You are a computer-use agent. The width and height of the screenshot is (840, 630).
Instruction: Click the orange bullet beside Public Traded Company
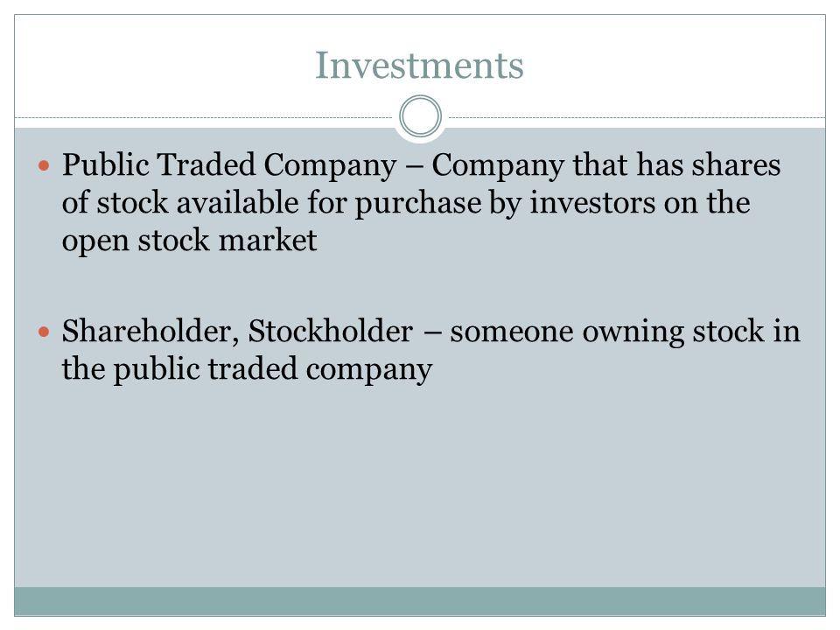[44, 165]
